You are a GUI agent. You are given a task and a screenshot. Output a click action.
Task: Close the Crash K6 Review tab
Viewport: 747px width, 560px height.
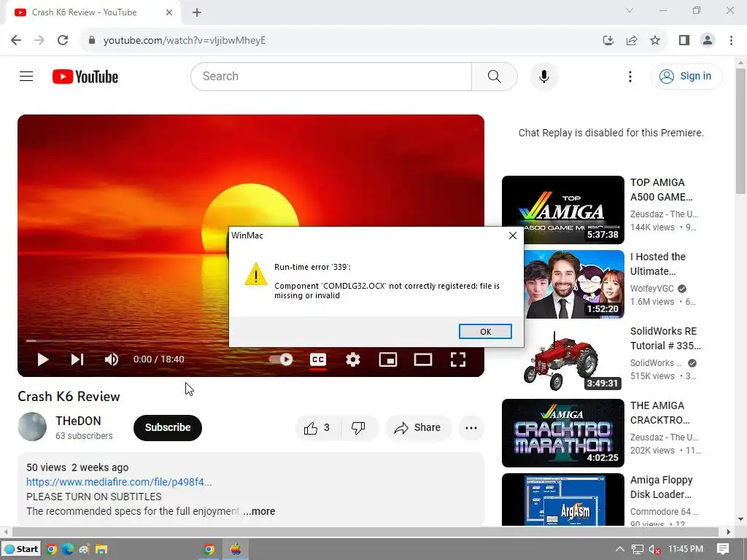click(x=169, y=12)
